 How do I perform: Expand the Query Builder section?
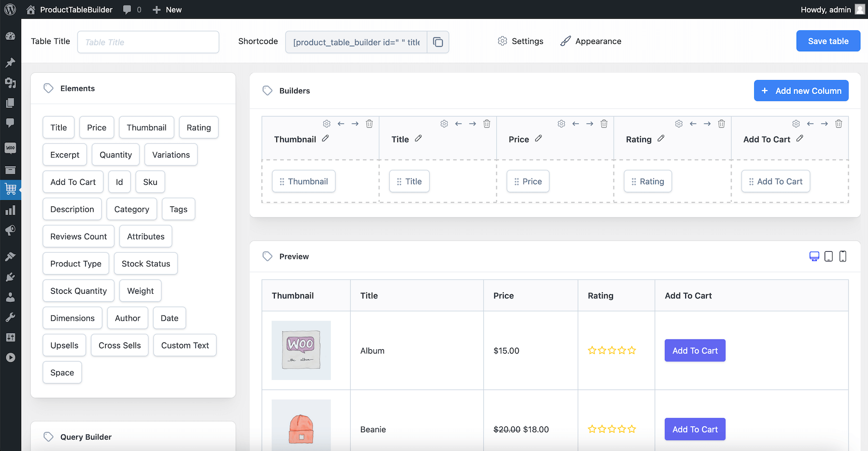85,437
